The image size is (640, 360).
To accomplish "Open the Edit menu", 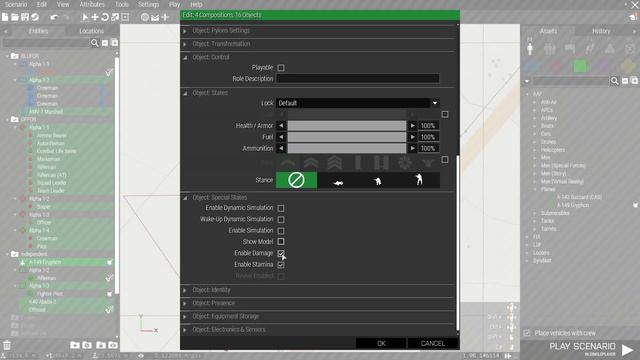I will click(x=42, y=4).
